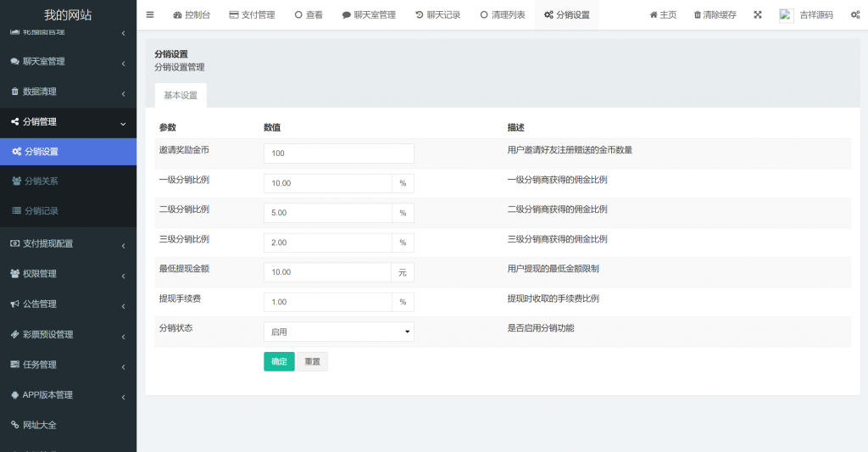Image resolution: width=868 pixels, height=452 pixels.
Task: Click the gears icon at top right
Action: pyautogui.click(x=854, y=14)
